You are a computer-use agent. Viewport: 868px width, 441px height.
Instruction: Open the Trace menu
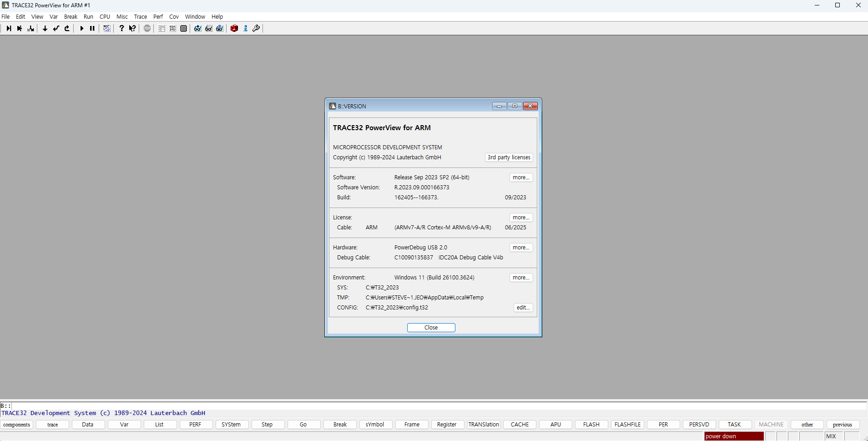[x=140, y=17]
